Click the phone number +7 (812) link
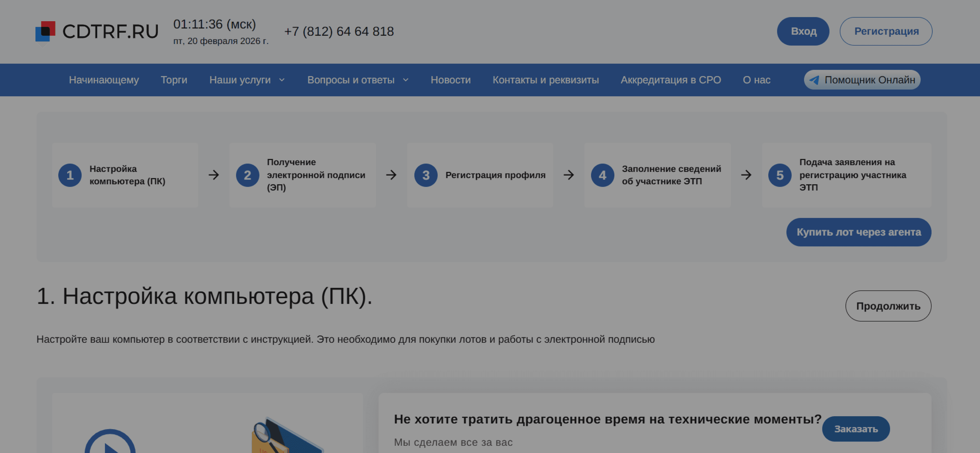980x453 pixels. [x=338, y=32]
